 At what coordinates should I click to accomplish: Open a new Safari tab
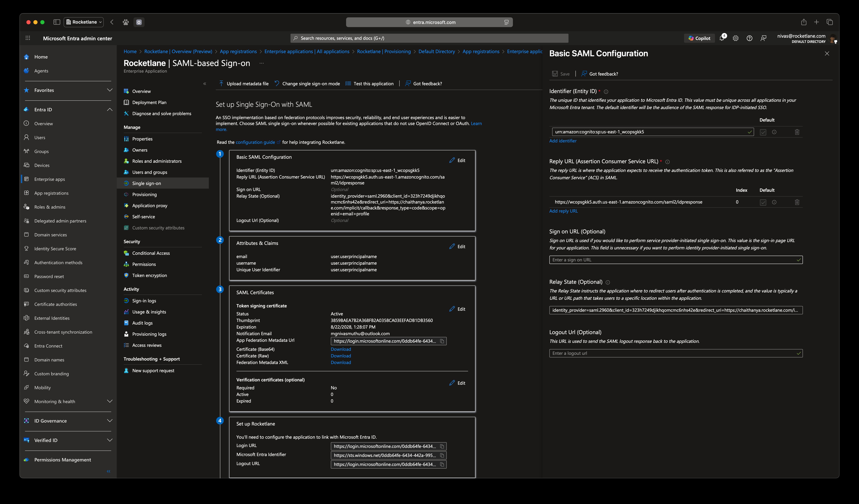816,22
